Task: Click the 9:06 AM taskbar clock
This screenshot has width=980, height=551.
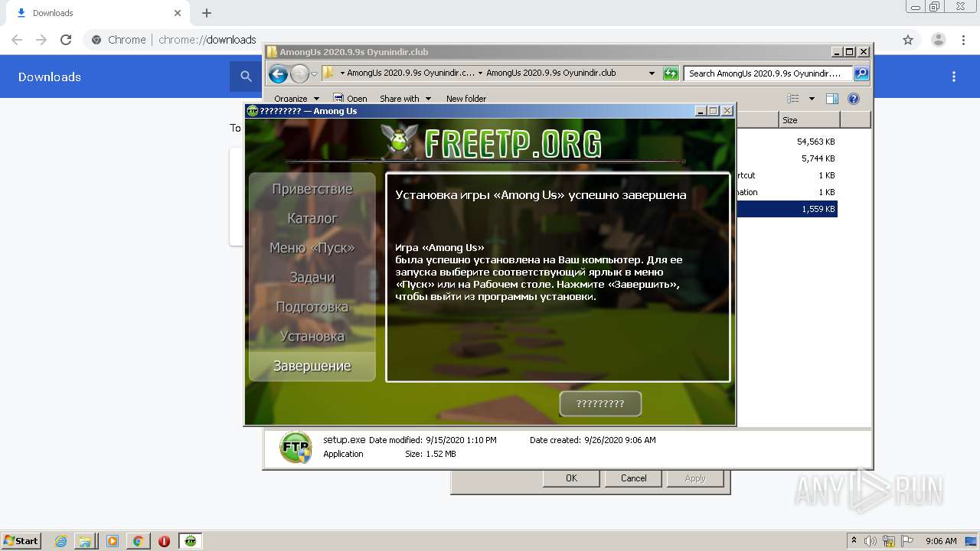Action: [x=941, y=541]
